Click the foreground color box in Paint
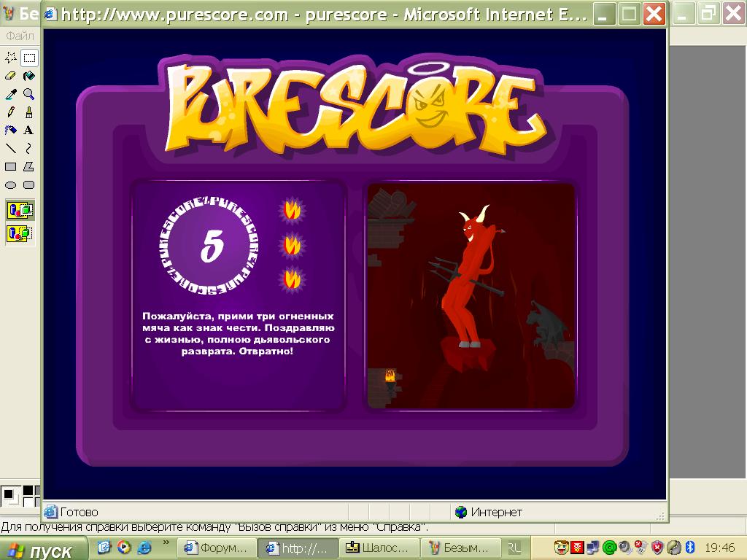 pyautogui.click(x=9, y=494)
